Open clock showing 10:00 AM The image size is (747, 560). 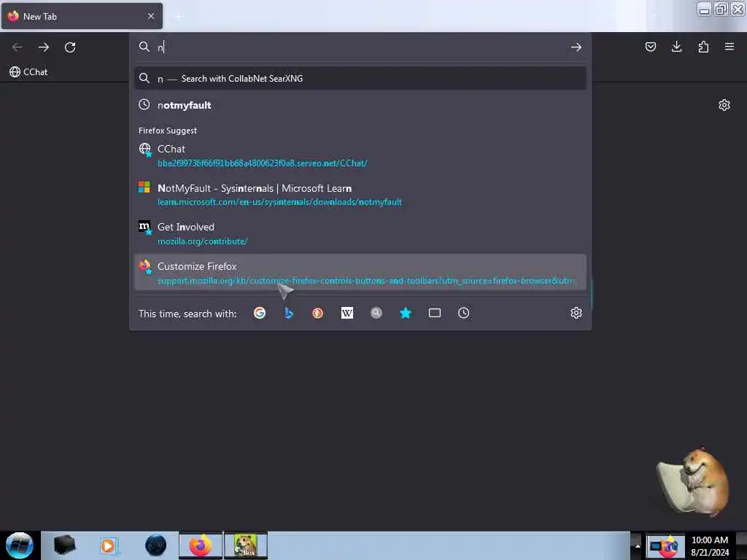click(x=709, y=546)
